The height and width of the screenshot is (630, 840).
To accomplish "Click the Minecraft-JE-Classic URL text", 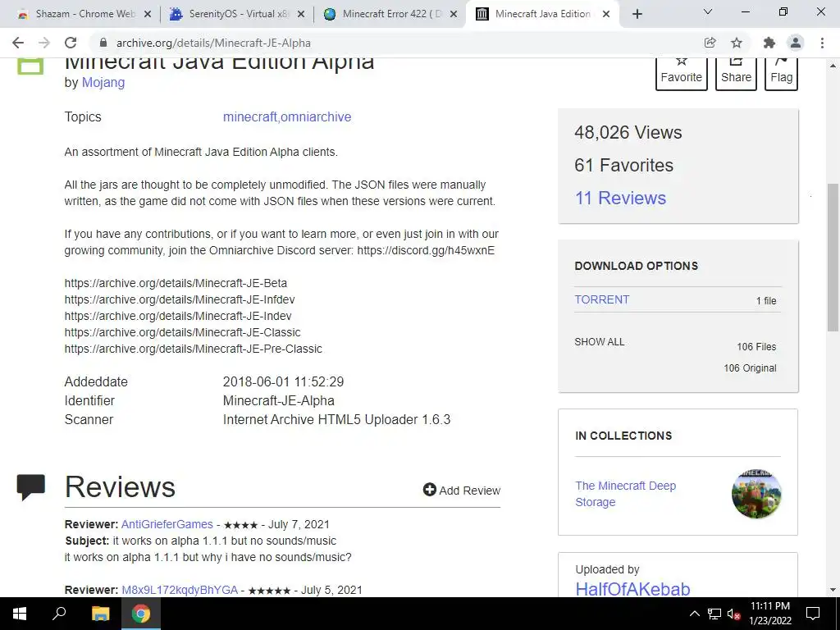I will (x=182, y=332).
